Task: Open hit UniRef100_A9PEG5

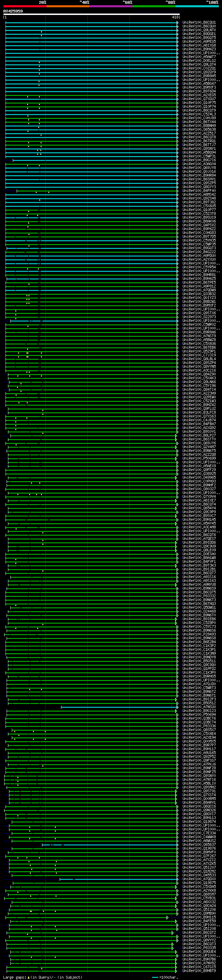Action: pyautogui.click(x=199, y=41)
